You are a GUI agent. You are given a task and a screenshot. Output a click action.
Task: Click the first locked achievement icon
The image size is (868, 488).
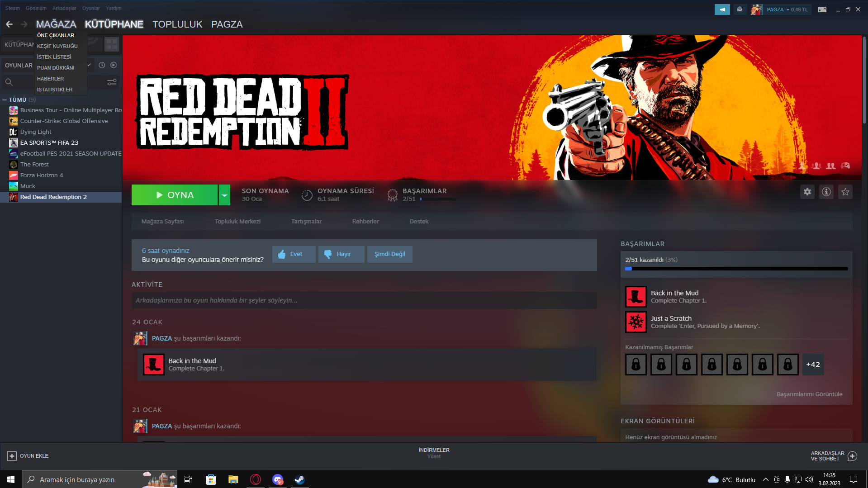[x=636, y=365]
